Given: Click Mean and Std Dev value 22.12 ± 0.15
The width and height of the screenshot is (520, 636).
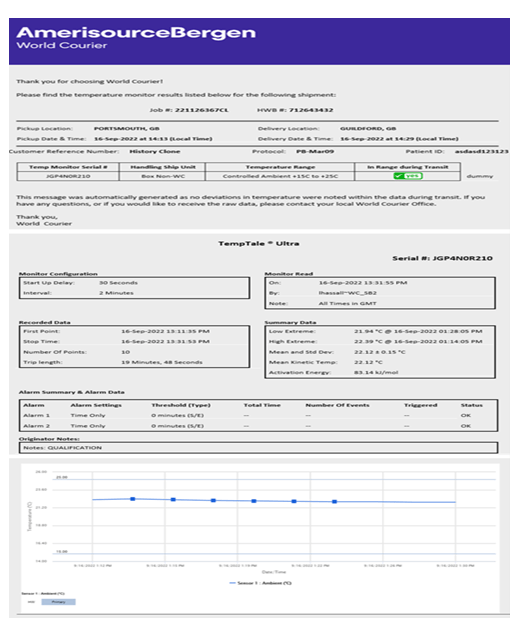Looking at the screenshot, I should (x=380, y=352).
